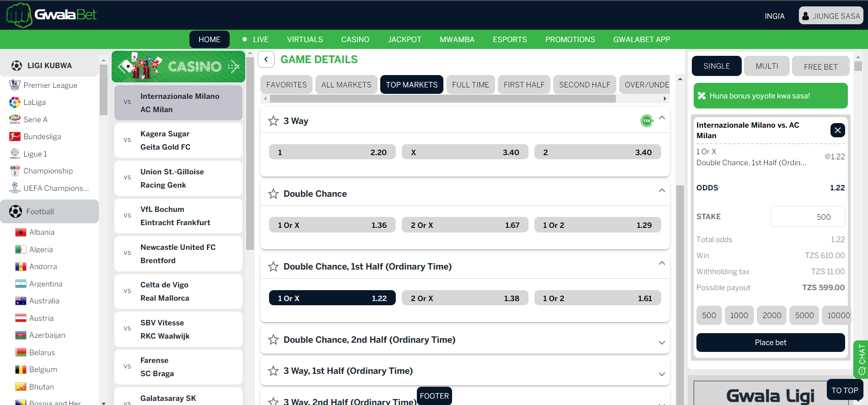The image size is (868, 405).
Task: Open Kagera Sugar vs Geita Gold FC match
Action: click(178, 140)
